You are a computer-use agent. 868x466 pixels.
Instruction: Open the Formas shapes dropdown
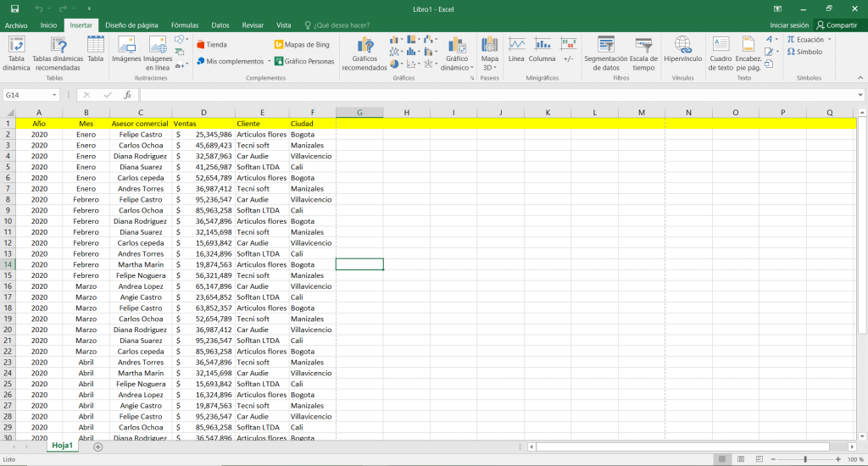[181, 39]
